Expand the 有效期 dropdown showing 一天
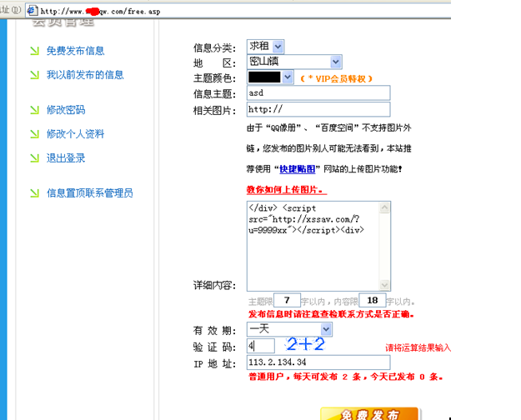The width and height of the screenshot is (521, 420). pos(289,329)
